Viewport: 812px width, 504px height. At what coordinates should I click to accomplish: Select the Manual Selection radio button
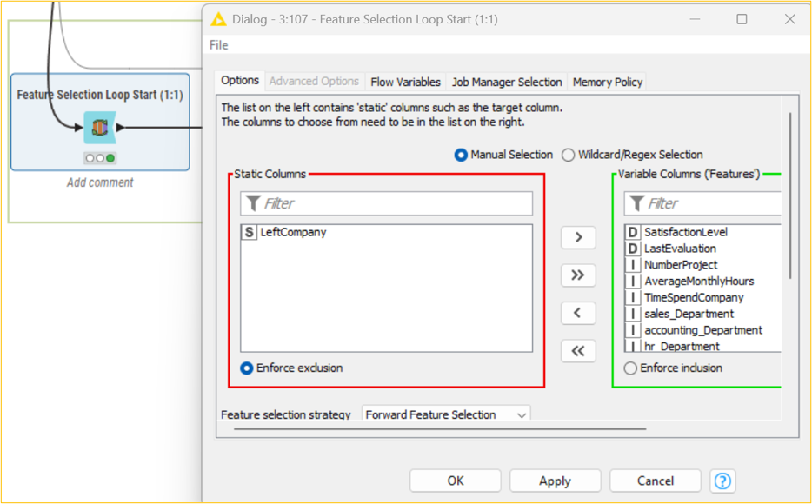[x=461, y=155]
